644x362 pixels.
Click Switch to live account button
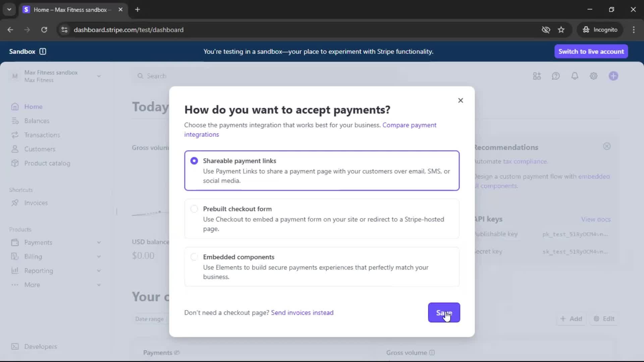tap(591, 51)
